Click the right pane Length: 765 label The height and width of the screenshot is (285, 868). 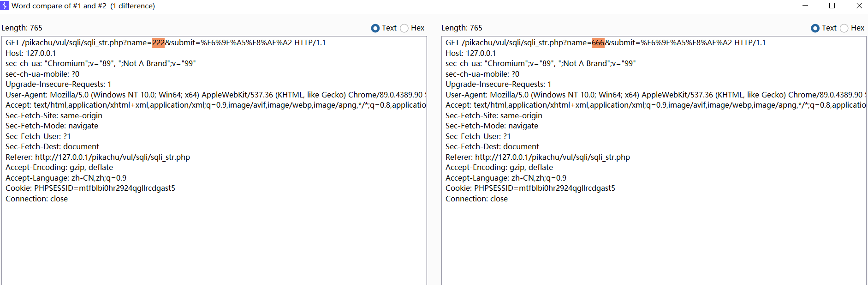(462, 28)
